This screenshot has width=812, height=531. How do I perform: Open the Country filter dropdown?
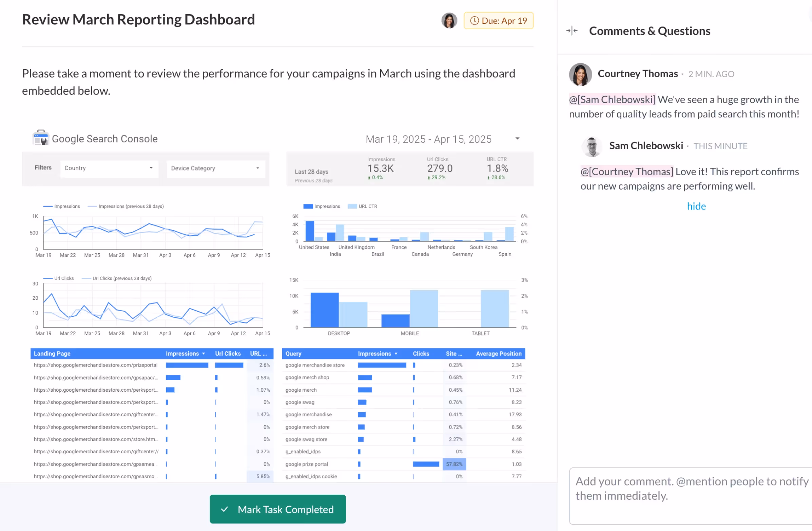pyautogui.click(x=109, y=168)
